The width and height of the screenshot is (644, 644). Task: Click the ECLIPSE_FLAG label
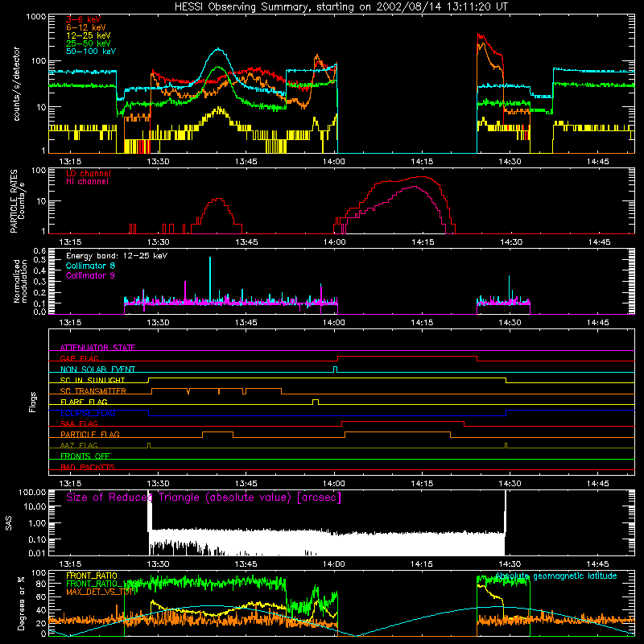tap(88, 413)
